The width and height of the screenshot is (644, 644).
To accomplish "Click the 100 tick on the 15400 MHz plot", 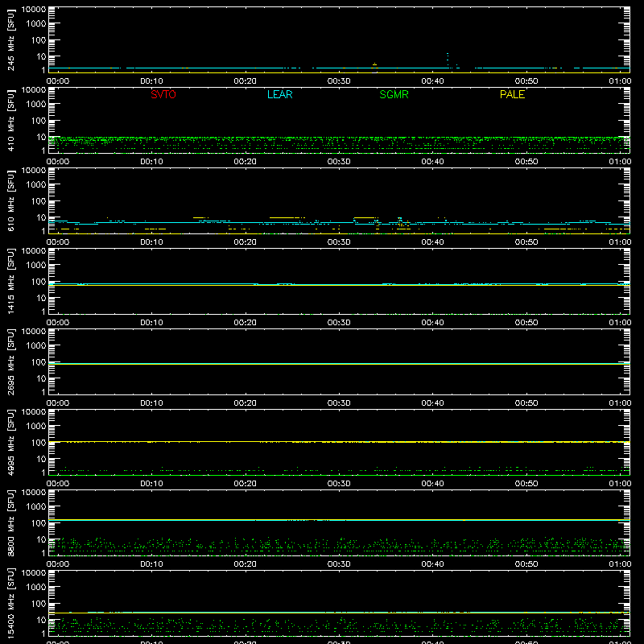I will [39, 604].
